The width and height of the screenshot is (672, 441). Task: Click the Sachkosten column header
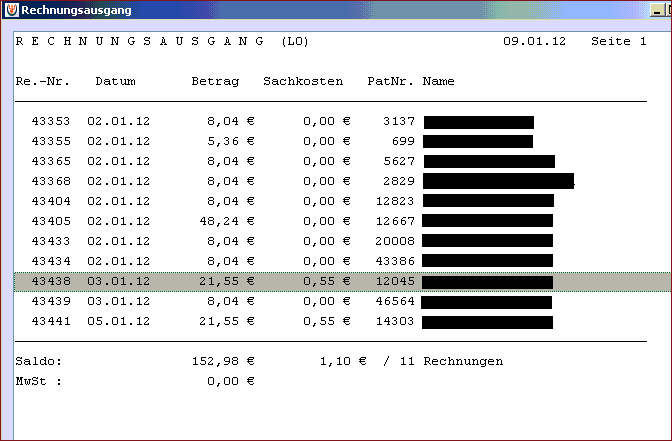(303, 81)
